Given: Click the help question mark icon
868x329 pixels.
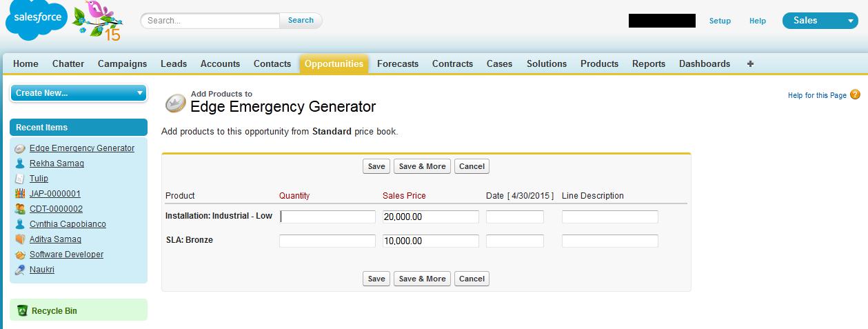Looking at the screenshot, I should pos(855,95).
